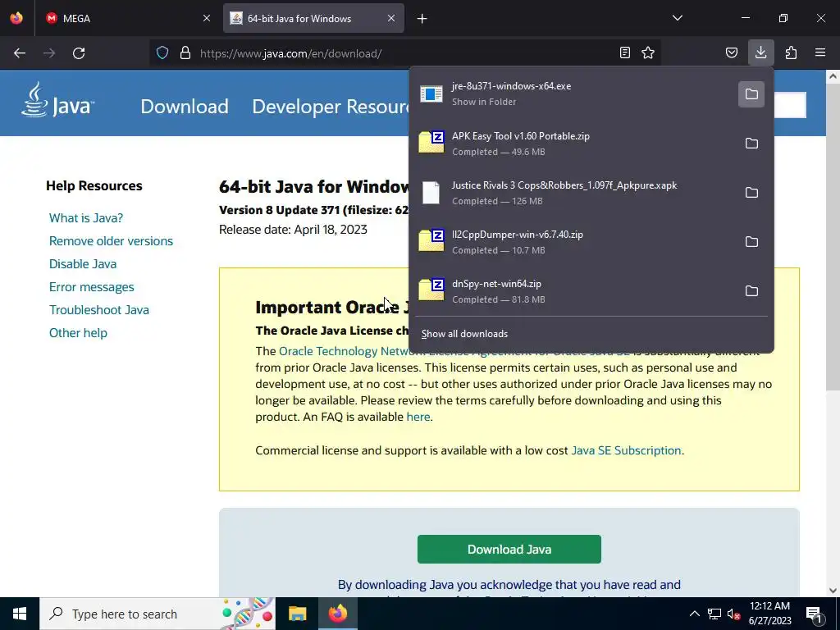Click the forward navigation arrow

click(49, 53)
